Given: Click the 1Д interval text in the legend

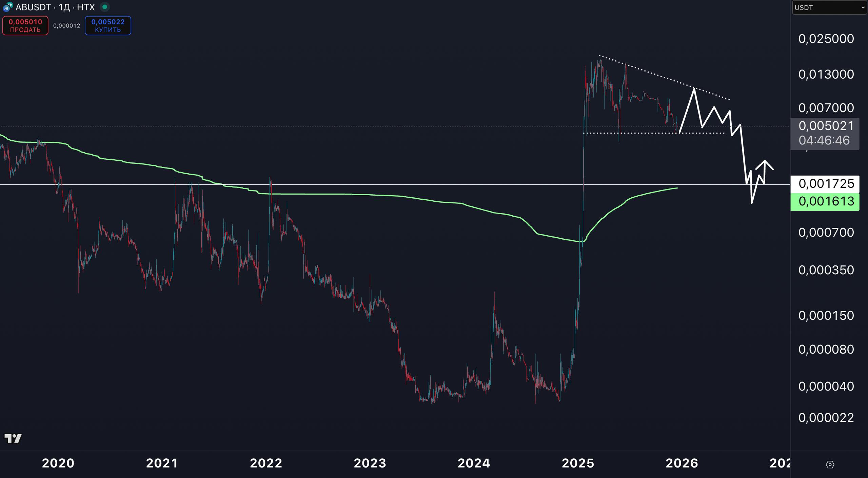Looking at the screenshot, I should coord(64,7).
